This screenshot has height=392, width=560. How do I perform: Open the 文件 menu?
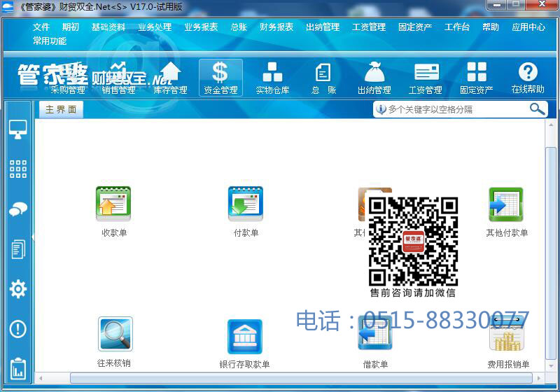point(41,27)
